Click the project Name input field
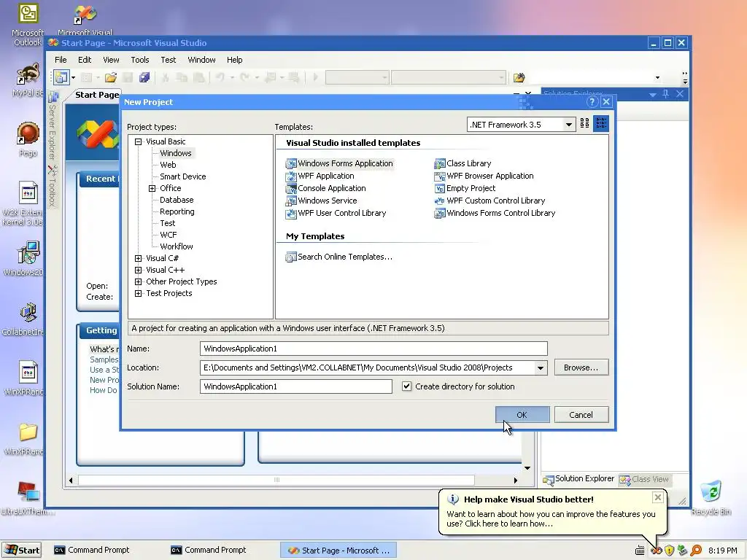The image size is (747, 560). click(x=373, y=349)
